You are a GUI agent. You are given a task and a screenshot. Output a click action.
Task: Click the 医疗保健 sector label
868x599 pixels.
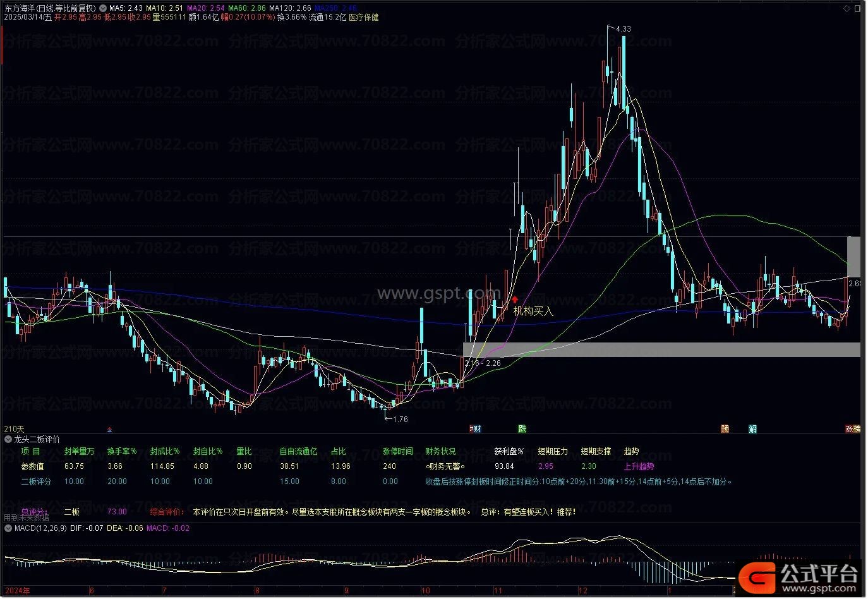(364, 18)
